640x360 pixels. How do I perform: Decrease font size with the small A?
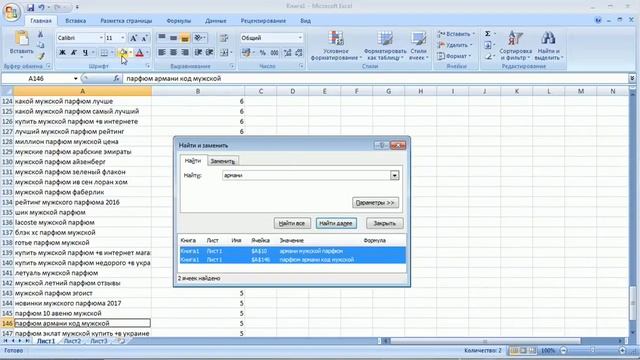(x=144, y=38)
